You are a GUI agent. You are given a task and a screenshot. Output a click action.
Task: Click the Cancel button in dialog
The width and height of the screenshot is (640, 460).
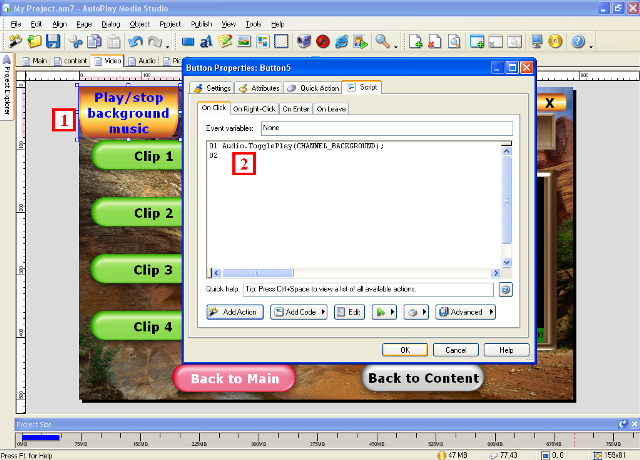(x=456, y=350)
